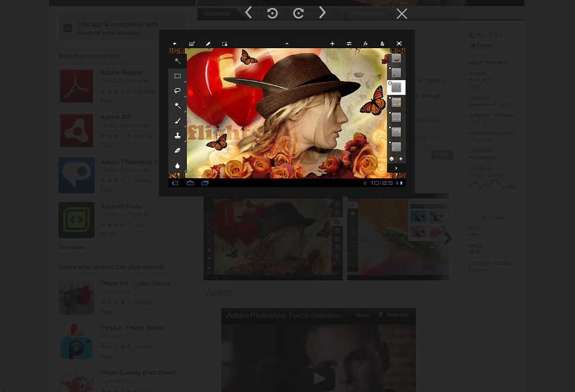Play the Adobe Photoshop Touch Overview video
The width and height of the screenshot is (575, 392).
(x=319, y=379)
